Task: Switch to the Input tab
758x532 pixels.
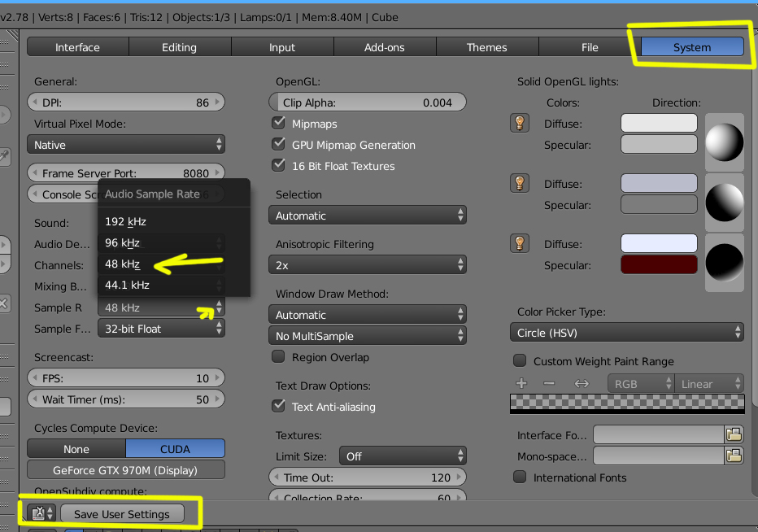Action: 282,47
